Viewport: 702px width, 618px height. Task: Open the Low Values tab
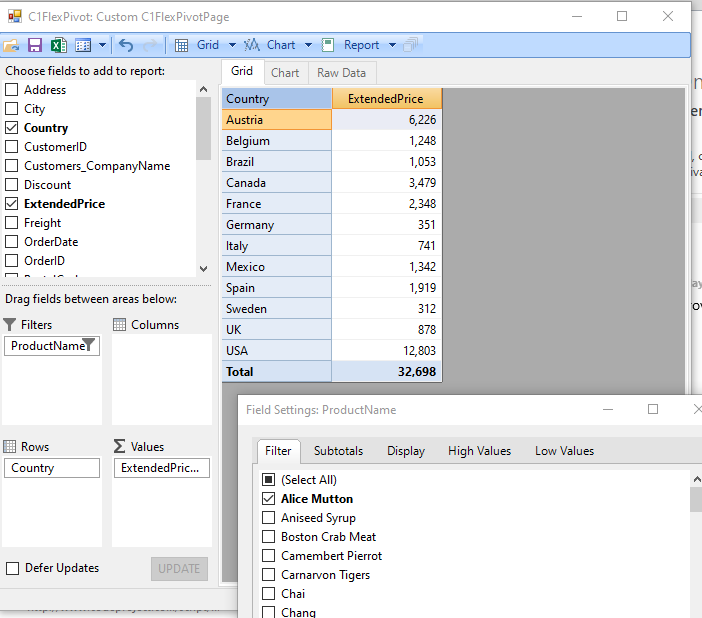click(x=565, y=451)
